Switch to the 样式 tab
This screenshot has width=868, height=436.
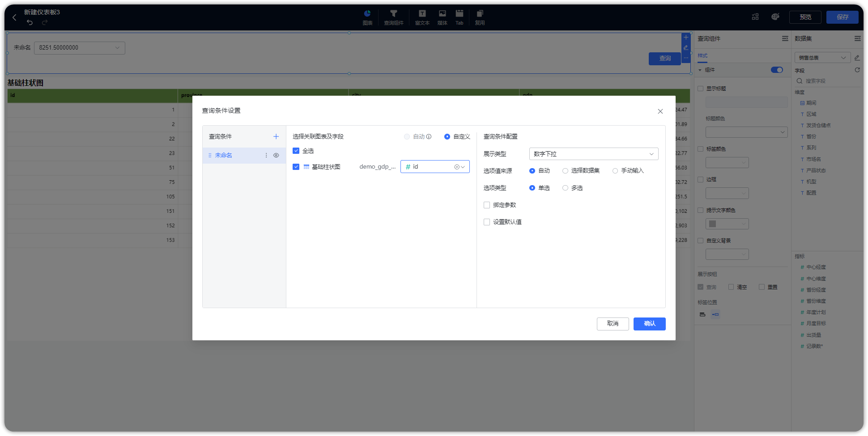coord(702,56)
